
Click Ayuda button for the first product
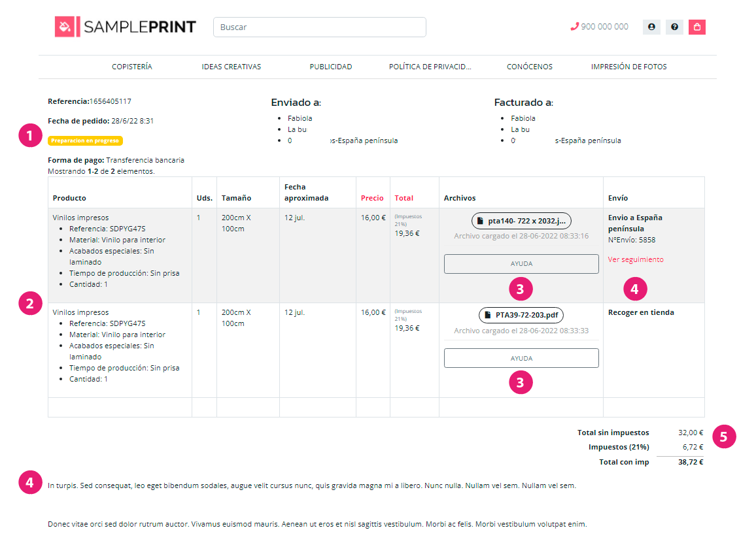521,264
